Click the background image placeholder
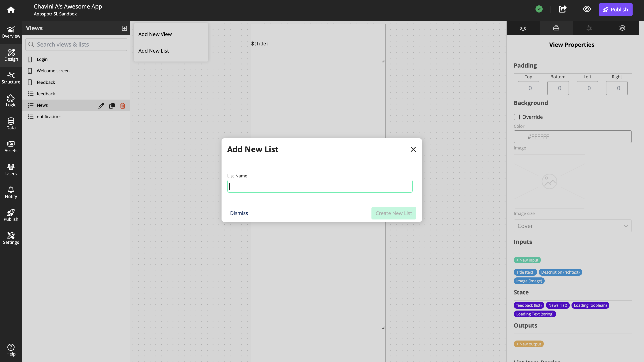644x362 pixels. click(550, 181)
